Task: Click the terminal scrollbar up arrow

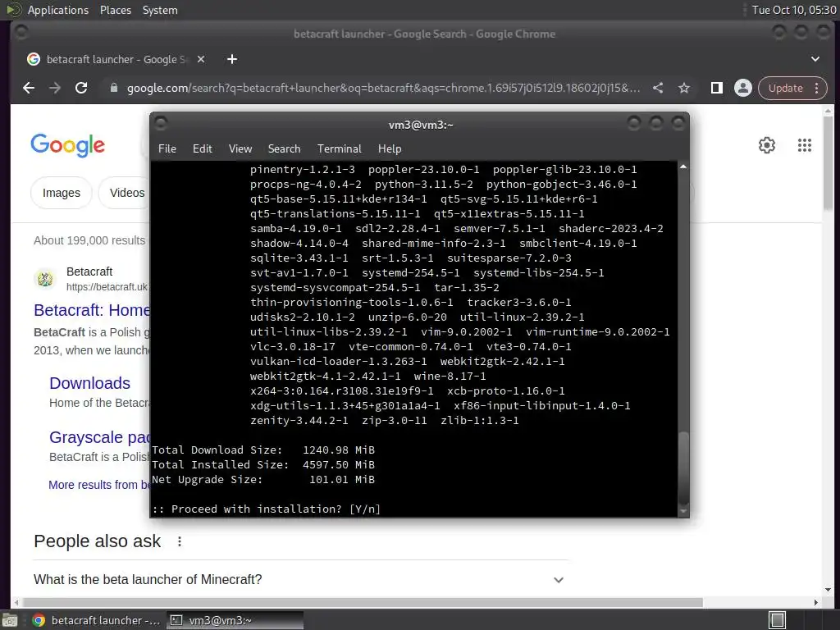Action: tap(683, 167)
